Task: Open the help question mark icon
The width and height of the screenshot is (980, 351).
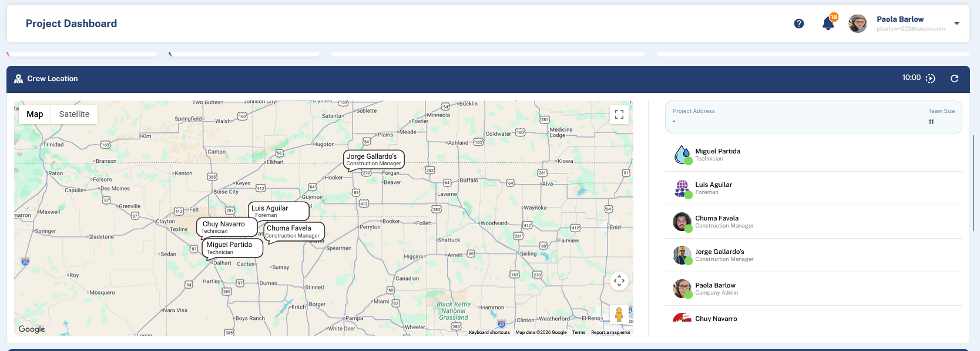Action: click(798, 24)
